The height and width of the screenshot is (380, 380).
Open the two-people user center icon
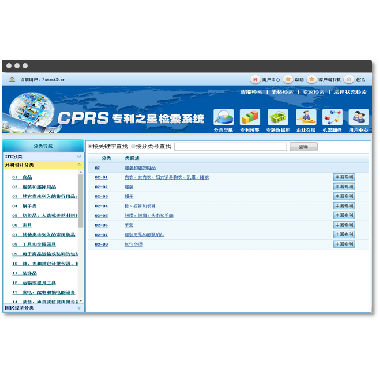(359, 117)
